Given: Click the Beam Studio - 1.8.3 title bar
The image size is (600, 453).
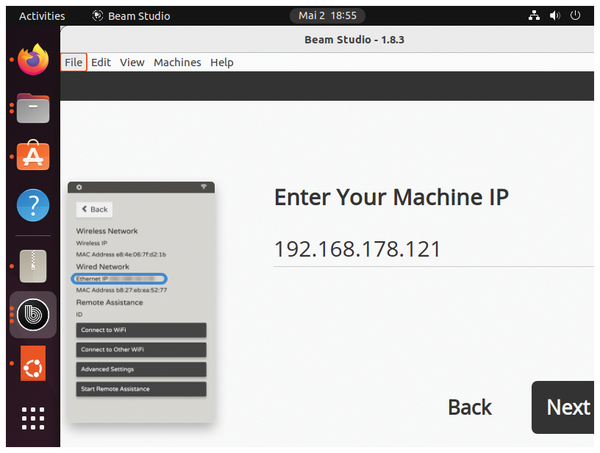Looking at the screenshot, I should click(x=327, y=40).
